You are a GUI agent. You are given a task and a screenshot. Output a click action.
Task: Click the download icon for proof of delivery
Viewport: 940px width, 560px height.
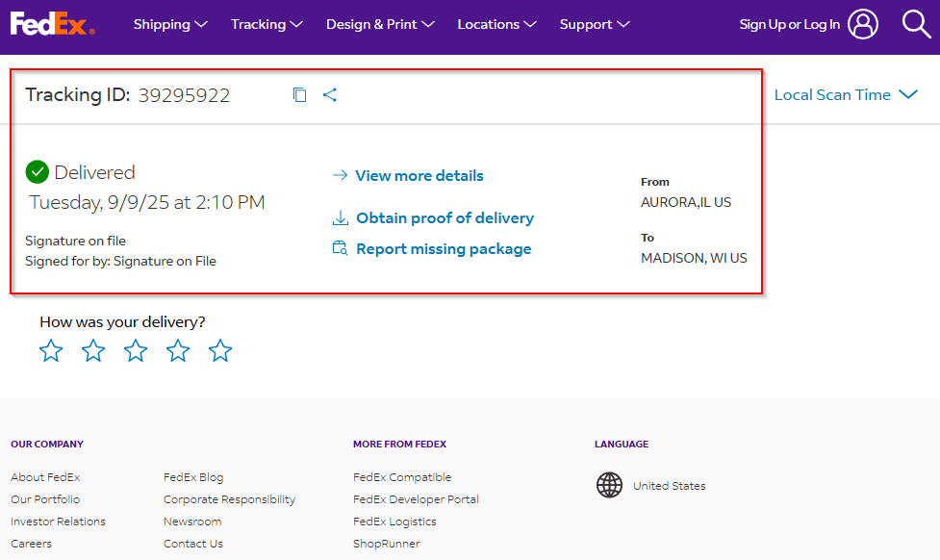click(340, 217)
